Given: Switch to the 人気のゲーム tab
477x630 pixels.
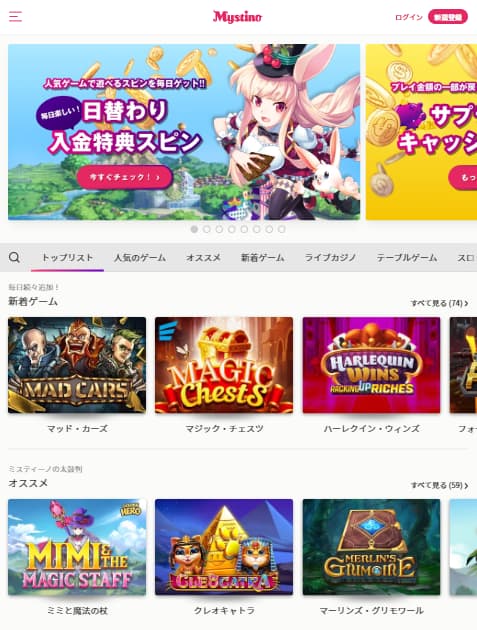Looking at the screenshot, I should [x=140, y=258].
